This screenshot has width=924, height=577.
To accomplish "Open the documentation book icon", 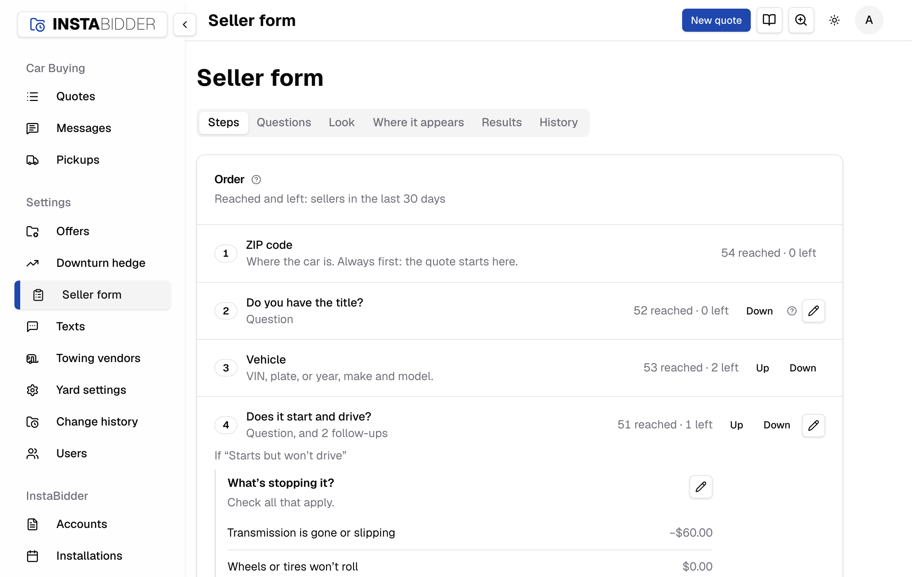I will click(769, 20).
